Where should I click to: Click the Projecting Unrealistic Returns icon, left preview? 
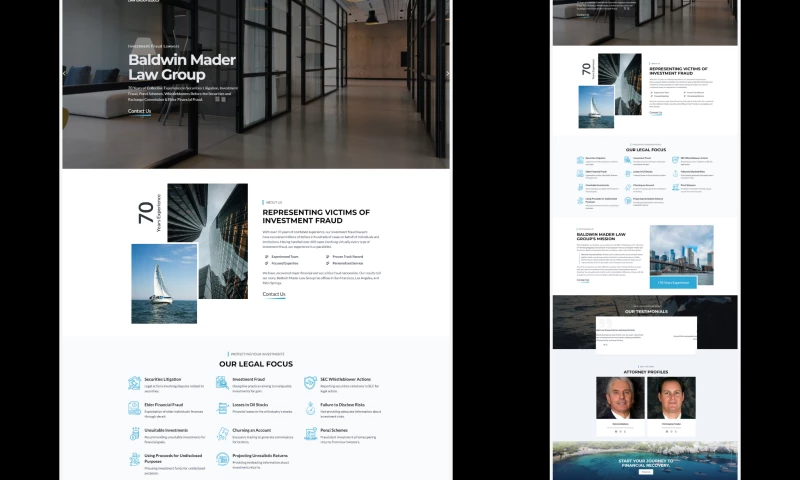pos(222,459)
